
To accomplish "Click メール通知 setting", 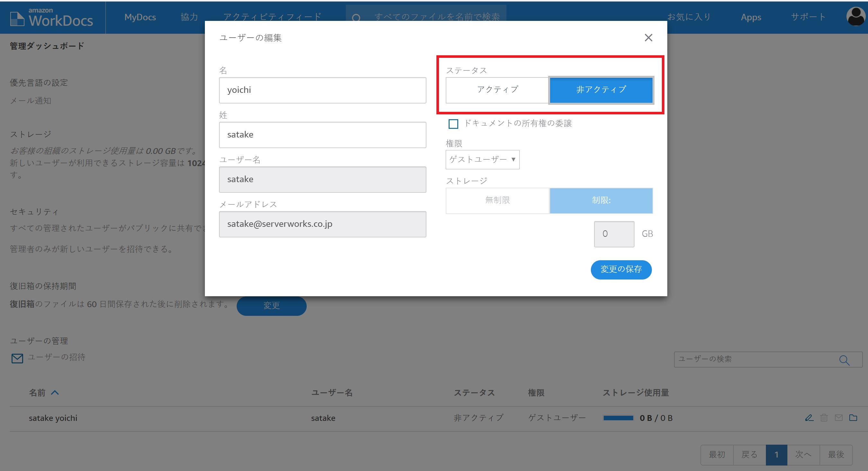I will tap(30, 101).
